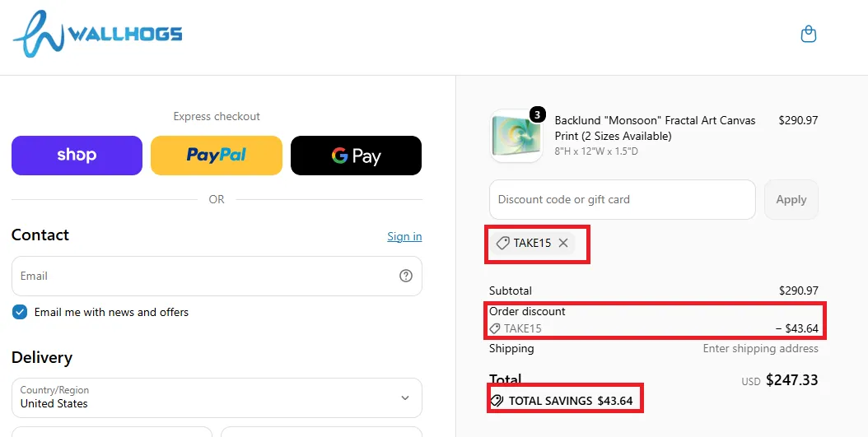Screen dimensions: 868x437
Task: Click the Sign in link
Action: coord(404,236)
